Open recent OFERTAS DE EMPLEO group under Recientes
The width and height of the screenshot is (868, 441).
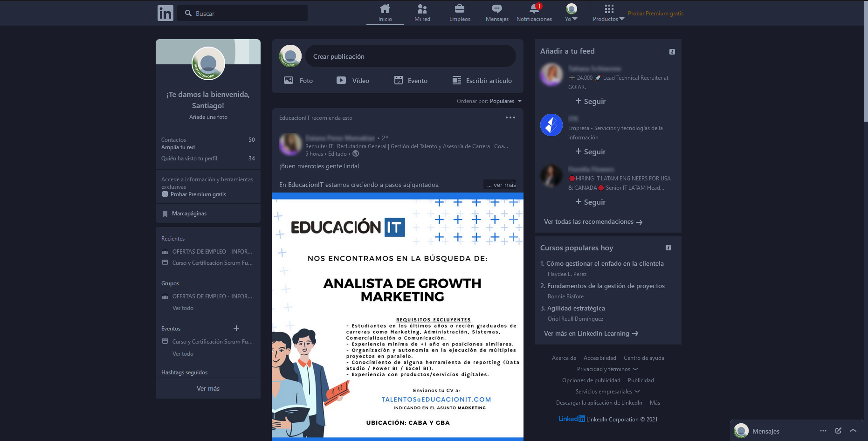207,252
